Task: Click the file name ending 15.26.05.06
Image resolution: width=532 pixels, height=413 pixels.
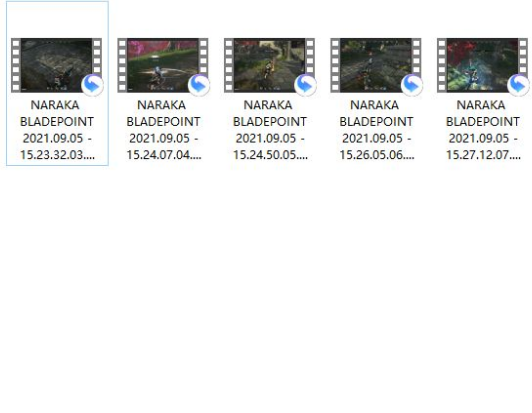Action: pyautogui.click(x=377, y=130)
